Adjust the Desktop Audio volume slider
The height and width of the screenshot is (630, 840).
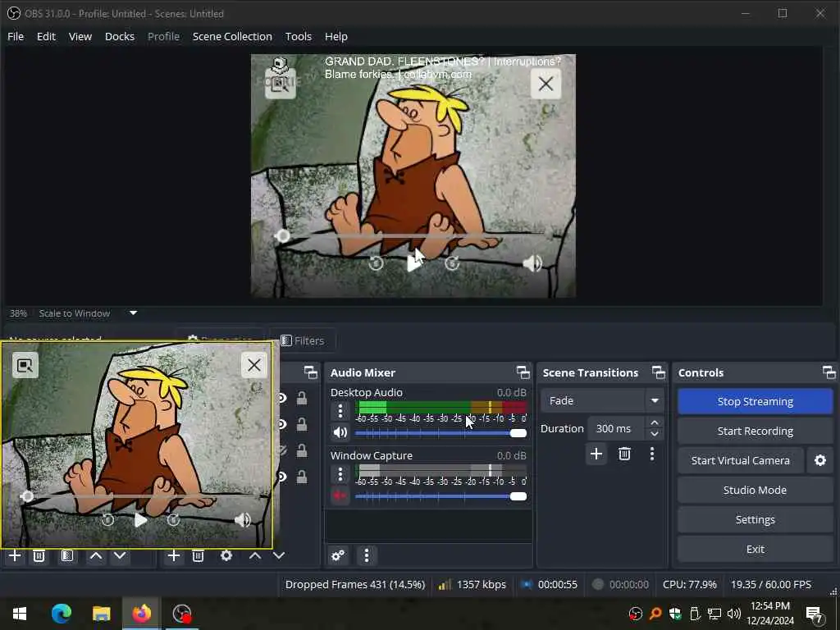(441, 433)
